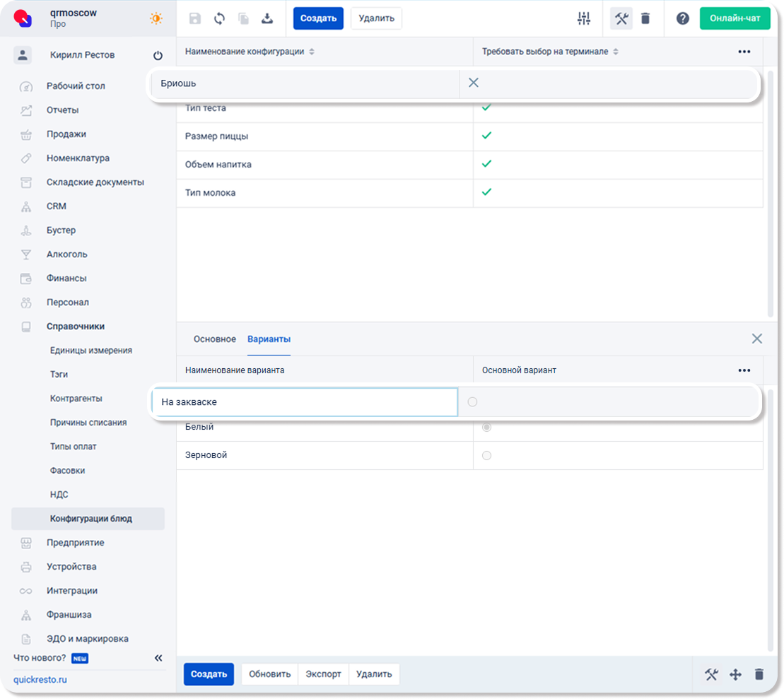Click the copy documents icon in top toolbar

[x=243, y=18]
